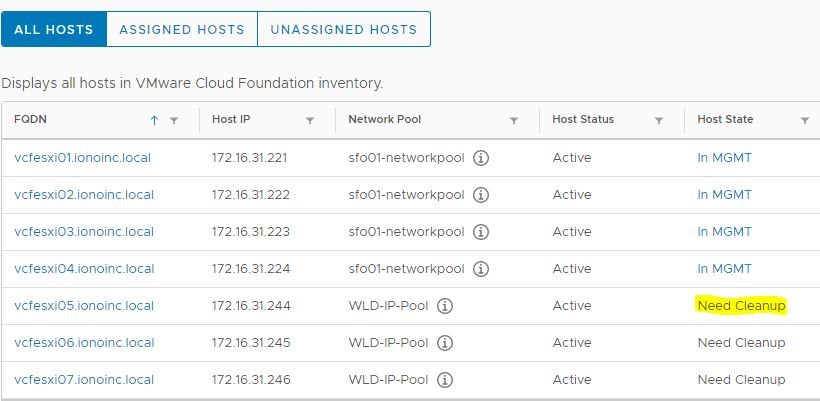Switch to the Unassigned Hosts tab
Viewport: 820px width, 401px height.
tap(343, 29)
